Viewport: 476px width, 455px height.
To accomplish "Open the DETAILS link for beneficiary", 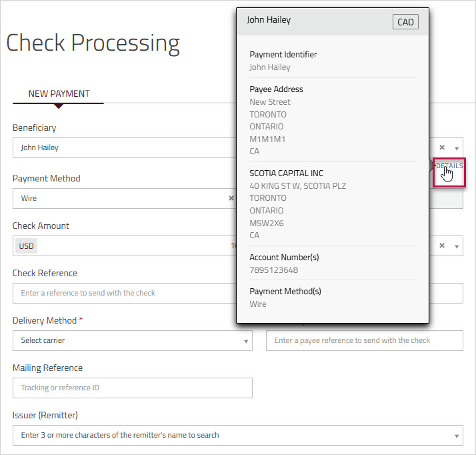I will coord(449,166).
